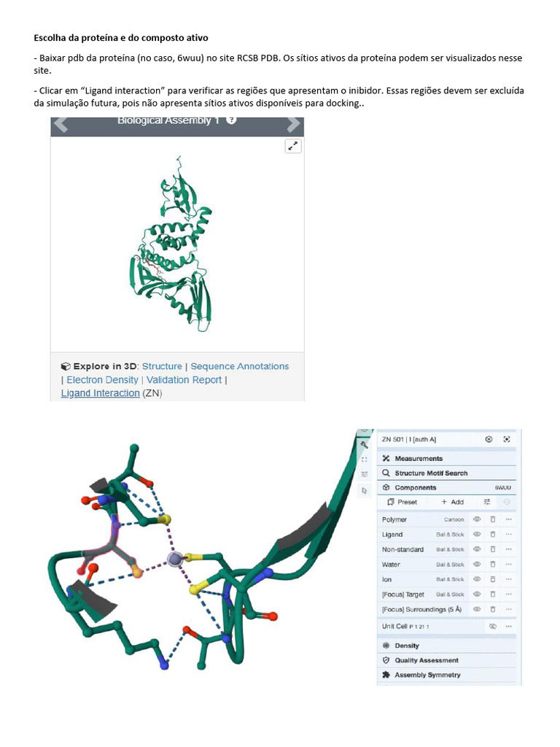560x747 pixels.
Task: Open more options for Polymer row
Action: (x=508, y=519)
